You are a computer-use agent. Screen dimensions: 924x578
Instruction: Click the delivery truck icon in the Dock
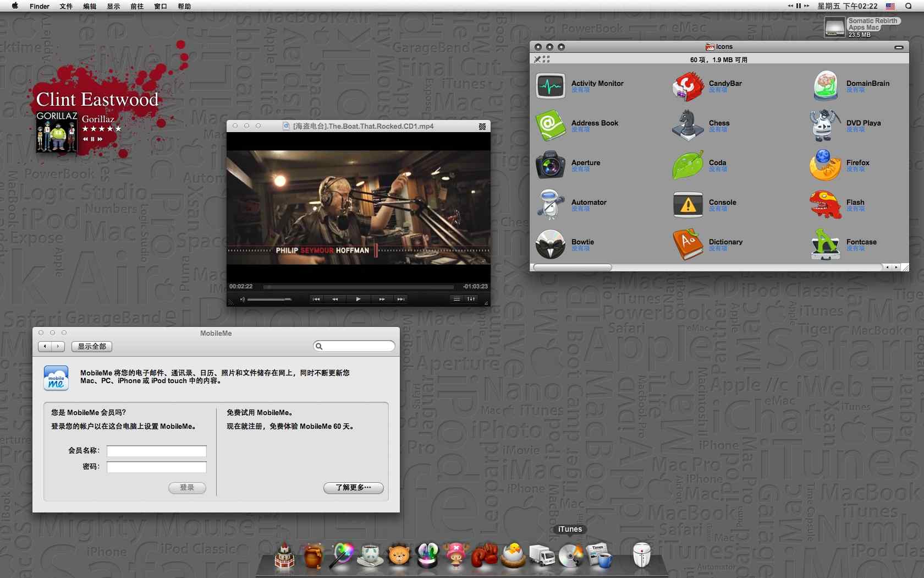point(542,555)
